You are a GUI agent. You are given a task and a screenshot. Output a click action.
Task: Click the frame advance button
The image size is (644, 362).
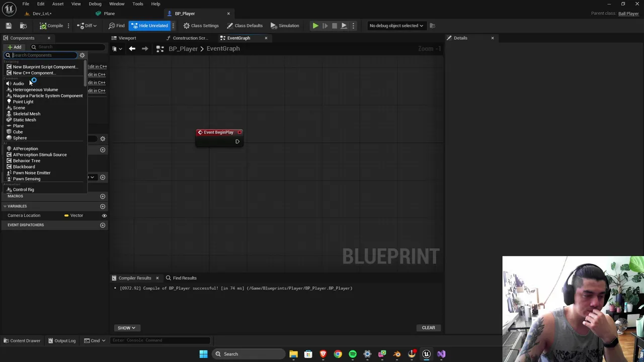325,26
